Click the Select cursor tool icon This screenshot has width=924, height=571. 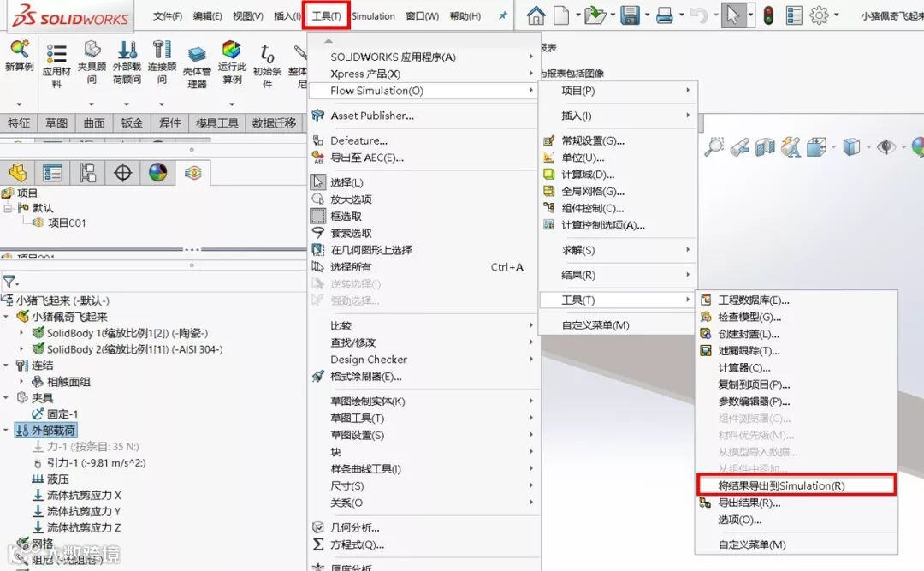733,15
